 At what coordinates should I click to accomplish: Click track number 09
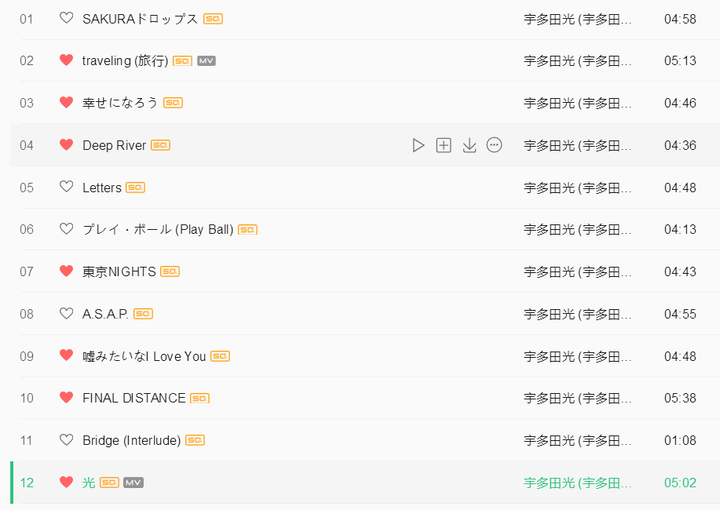coord(27,356)
